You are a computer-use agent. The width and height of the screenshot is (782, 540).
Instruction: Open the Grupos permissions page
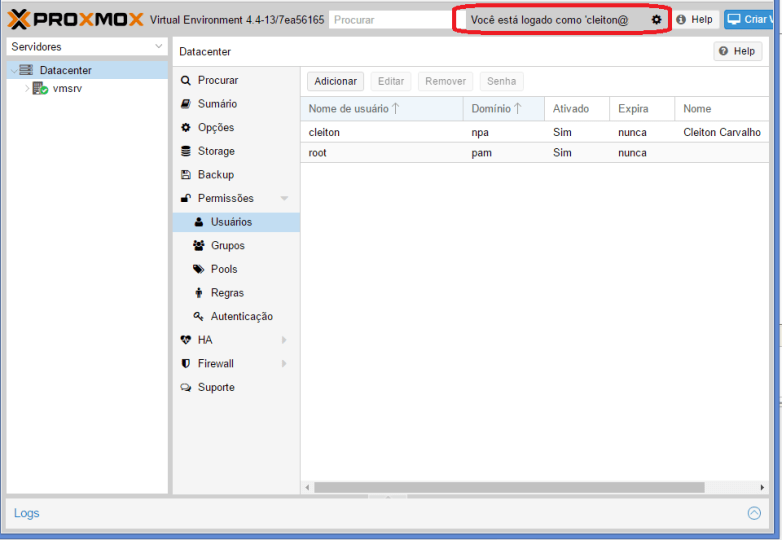(x=227, y=246)
